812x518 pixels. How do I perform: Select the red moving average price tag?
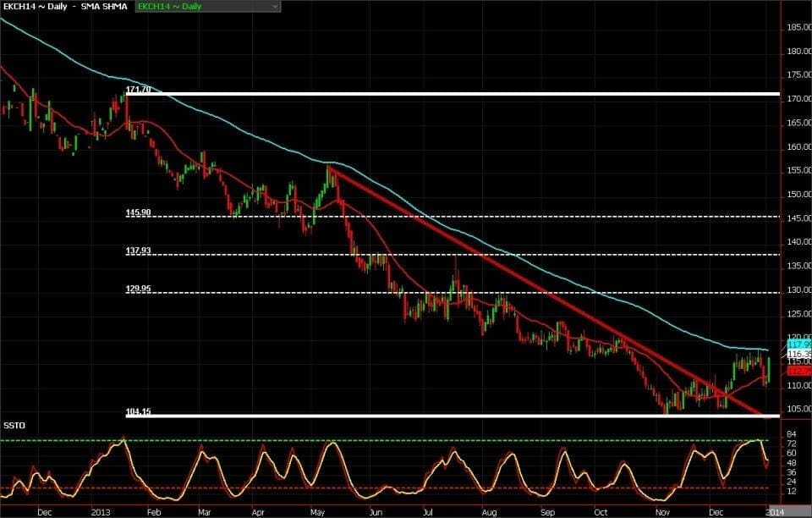click(x=798, y=371)
